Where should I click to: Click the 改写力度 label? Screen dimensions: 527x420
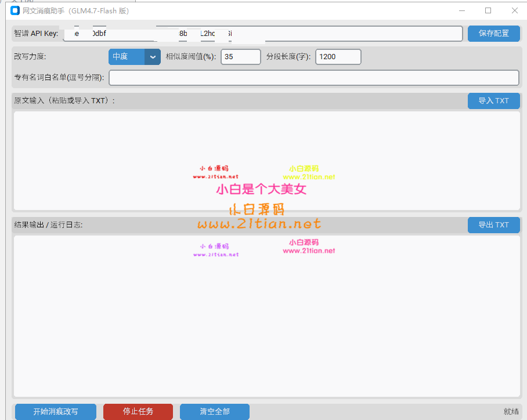click(30, 56)
